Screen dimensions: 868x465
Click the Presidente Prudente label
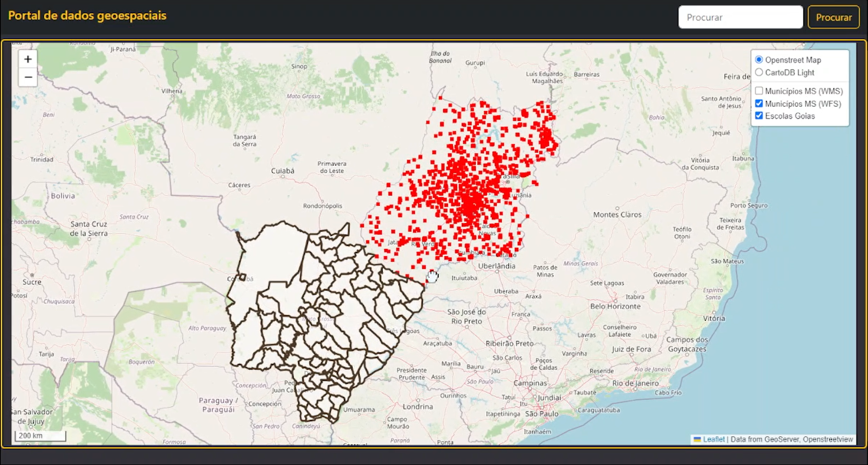click(412, 374)
